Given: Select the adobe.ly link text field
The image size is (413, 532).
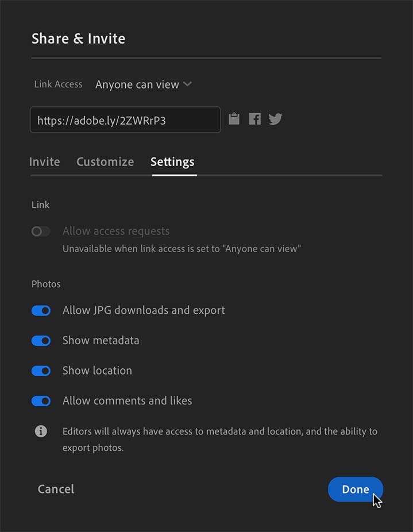Looking at the screenshot, I should pyautogui.click(x=125, y=119).
